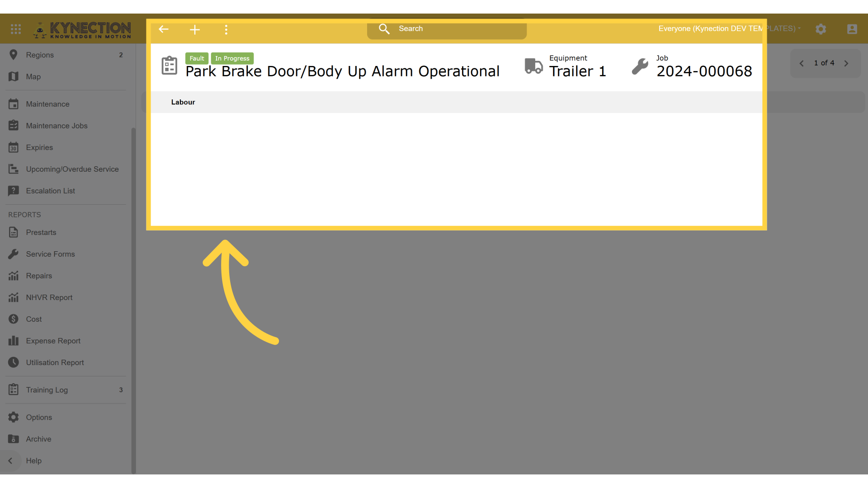Click the NHVR Report chart icon
Screen dimensions: 868x488
tap(14, 297)
